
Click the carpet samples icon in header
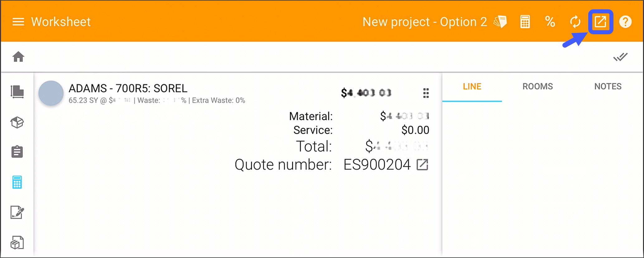tap(500, 22)
